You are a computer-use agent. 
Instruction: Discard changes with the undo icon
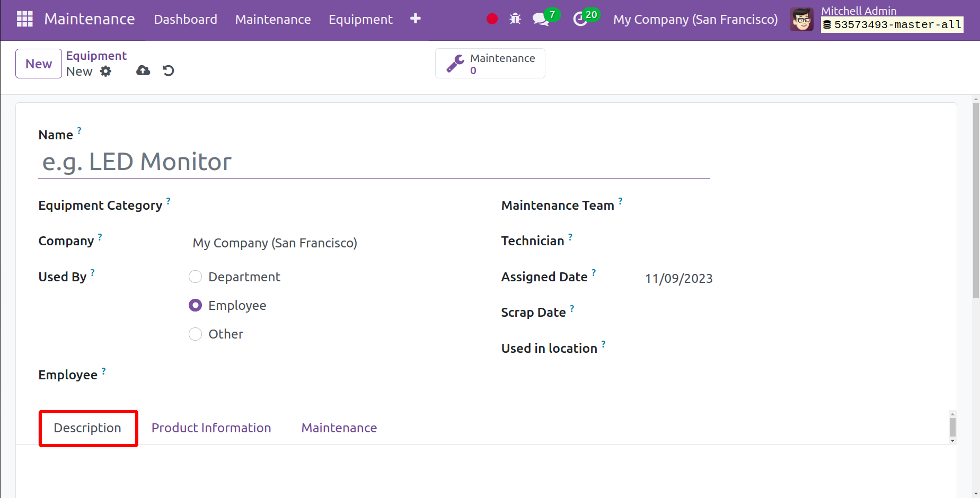(x=169, y=70)
